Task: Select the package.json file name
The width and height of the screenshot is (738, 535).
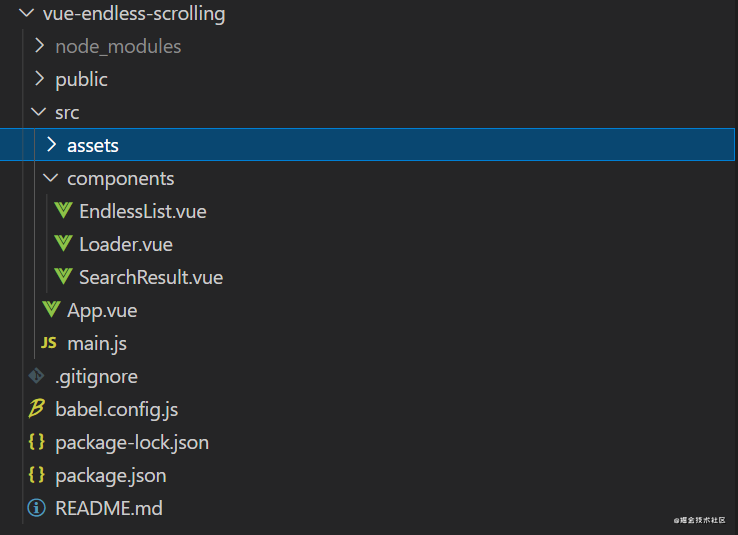Action: coord(111,476)
